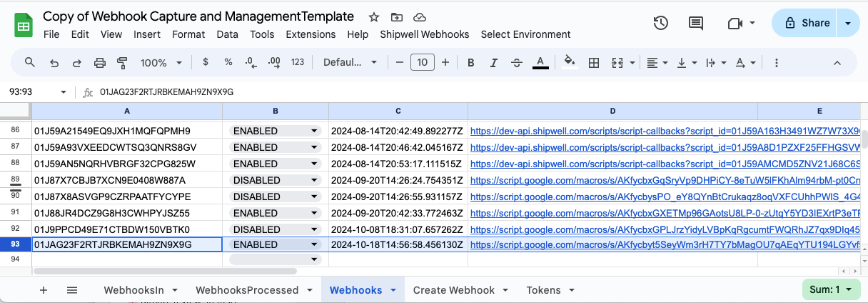The width and height of the screenshot is (868, 303).
Task: Open text color picker
Action: click(x=540, y=62)
